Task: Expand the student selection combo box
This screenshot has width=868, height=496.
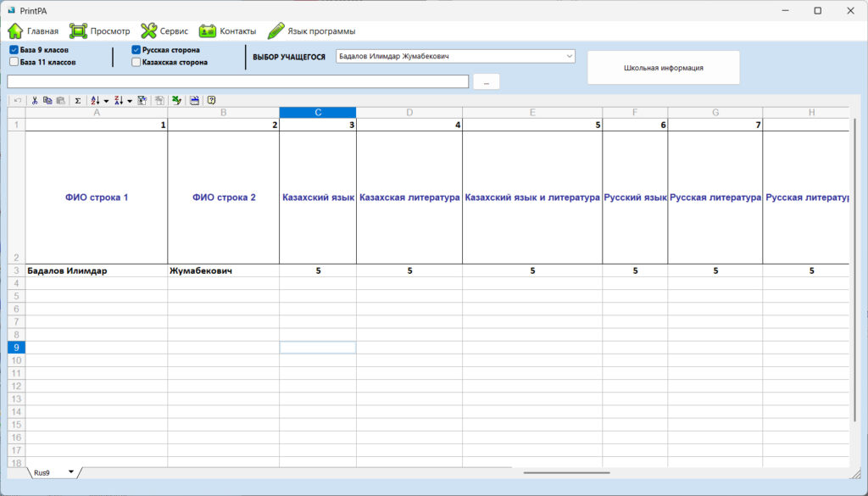Action: pyautogui.click(x=569, y=56)
